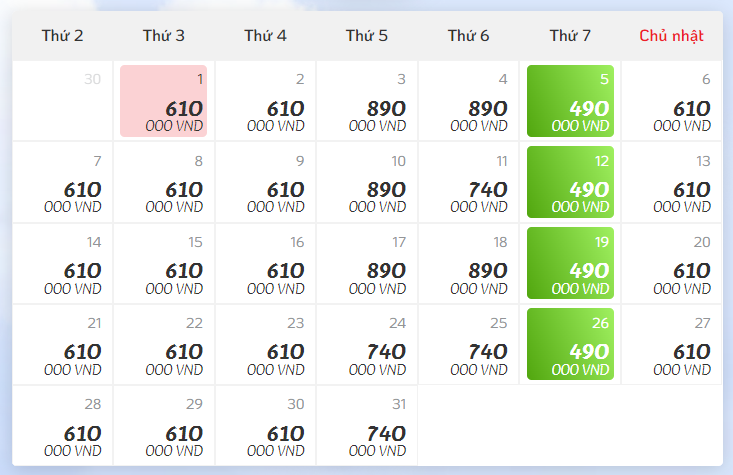
Task: Click day 26 fare of 490,000 VND
Action: (570, 344)
